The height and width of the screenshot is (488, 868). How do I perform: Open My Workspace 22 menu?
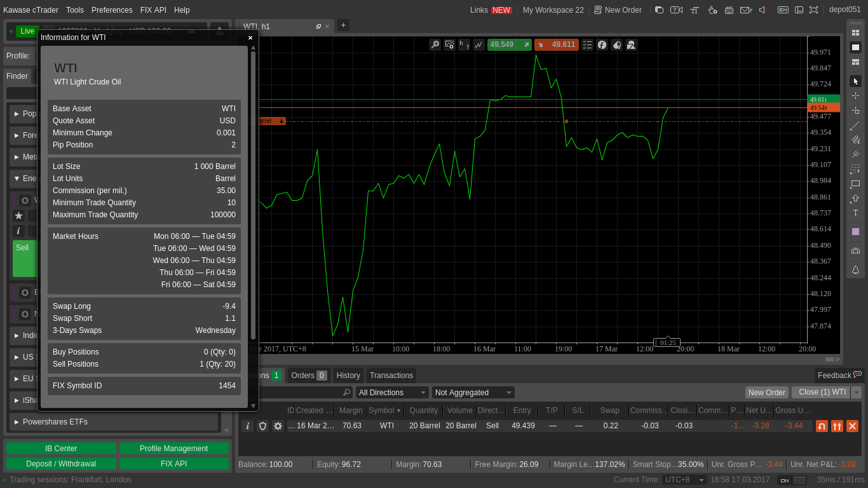pos(553,10)
